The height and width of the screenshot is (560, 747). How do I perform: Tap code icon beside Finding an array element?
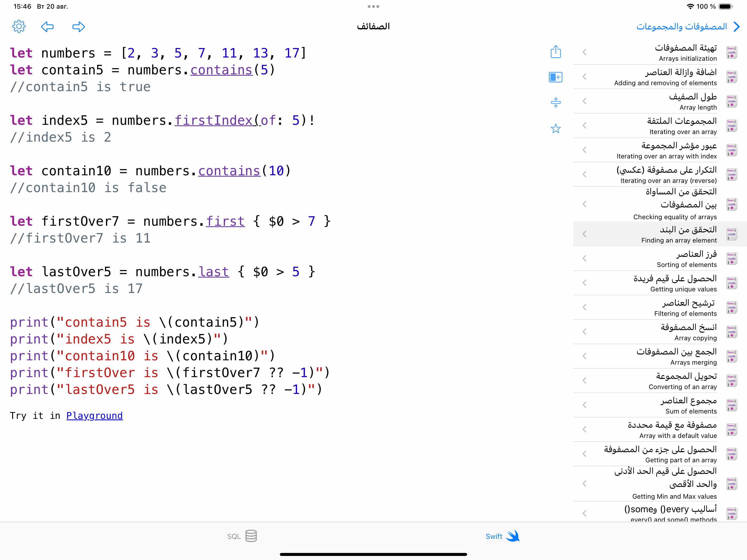click(x=732, y=234)
